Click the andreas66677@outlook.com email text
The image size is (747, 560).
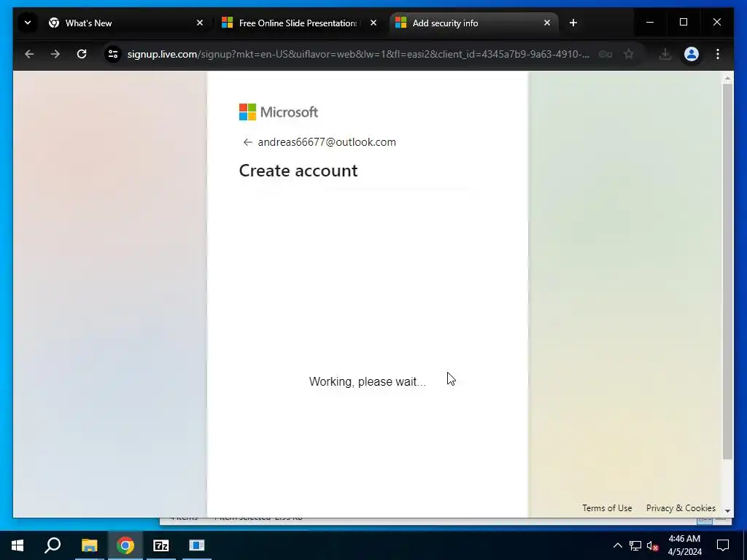(x=327, y=142)
